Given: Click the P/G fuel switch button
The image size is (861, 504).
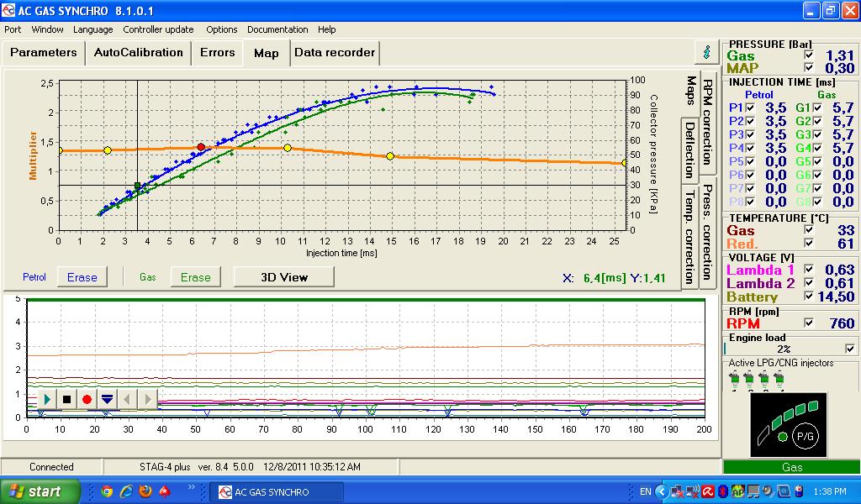Looking at the screenshot, I should tap(805, 436).
